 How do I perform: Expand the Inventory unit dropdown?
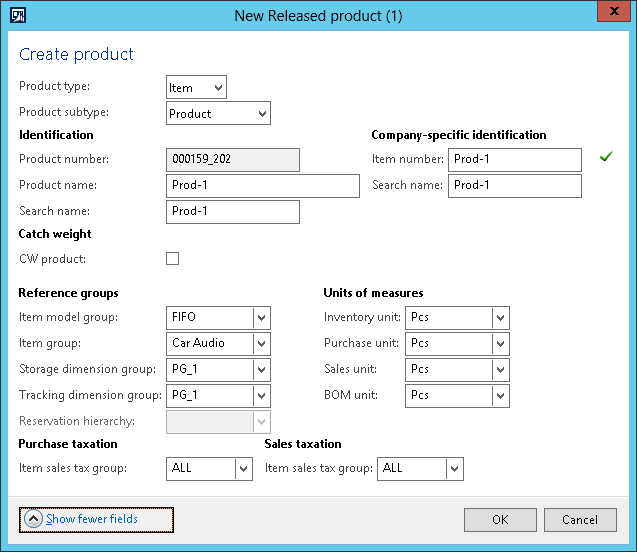[x=500, y=318]
